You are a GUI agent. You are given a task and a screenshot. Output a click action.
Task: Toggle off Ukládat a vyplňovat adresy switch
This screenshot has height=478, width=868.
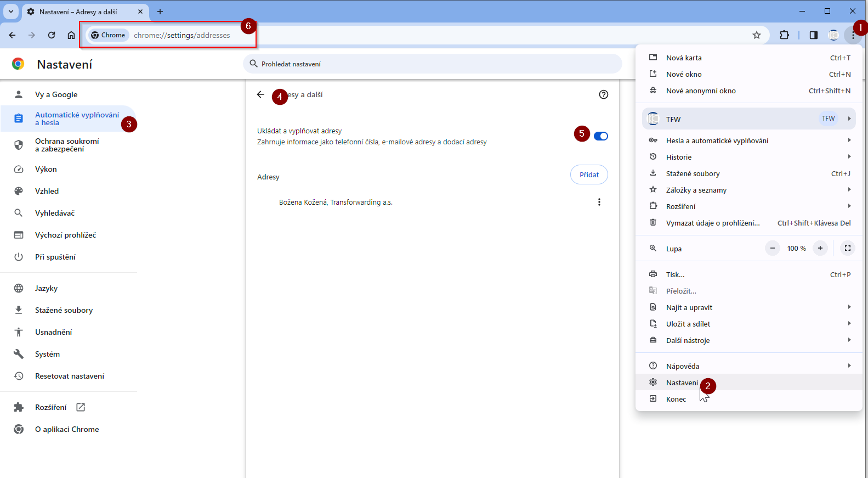click(x=601, y=136)
